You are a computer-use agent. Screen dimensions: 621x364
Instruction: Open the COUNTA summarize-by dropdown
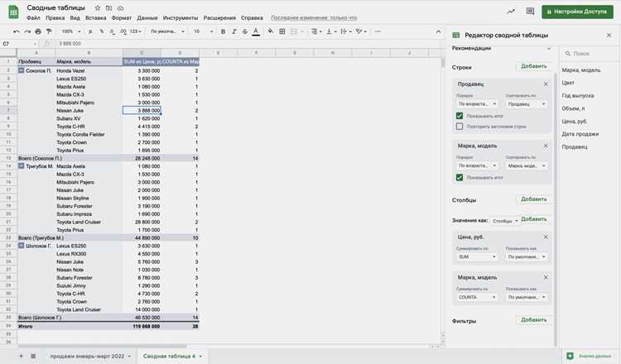point(477,297)
